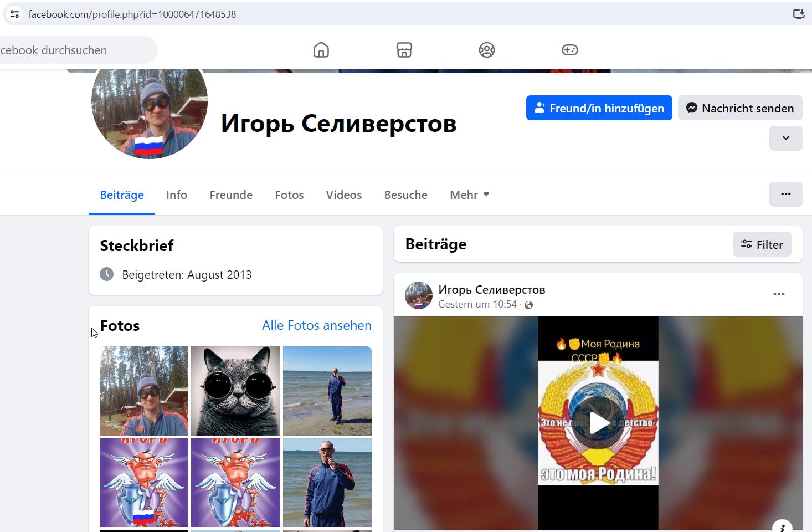Screen dimensions: 812x532
Task: Click the browser address bar URL
Action: click(132, 14)
